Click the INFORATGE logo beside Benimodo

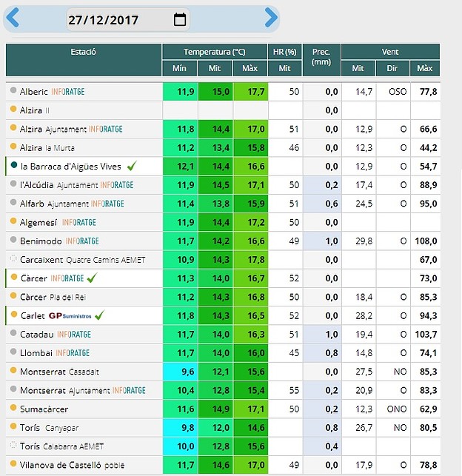(x=82, y=241)
